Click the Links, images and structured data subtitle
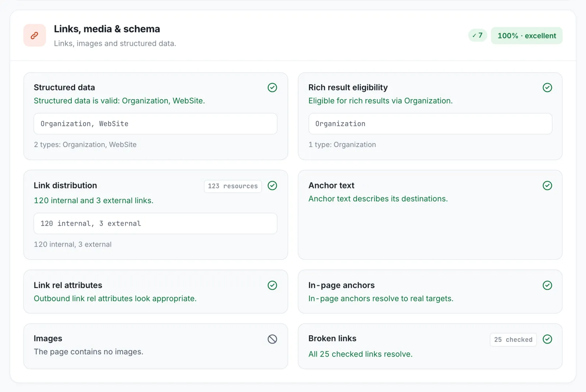This screenshot has width=586, height=392. tap(115, 44)
